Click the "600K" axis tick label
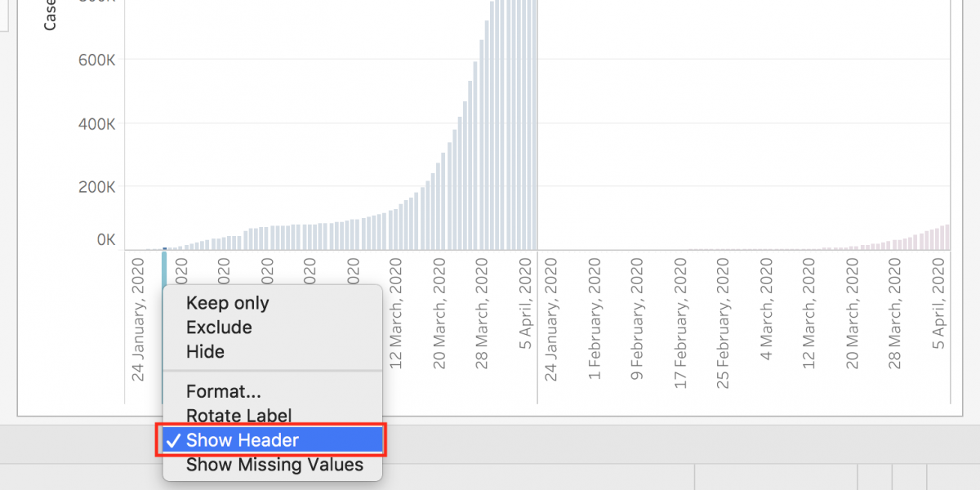Viewport: 980px width, 490px height. pyautogui.click(x=98, y=60)
